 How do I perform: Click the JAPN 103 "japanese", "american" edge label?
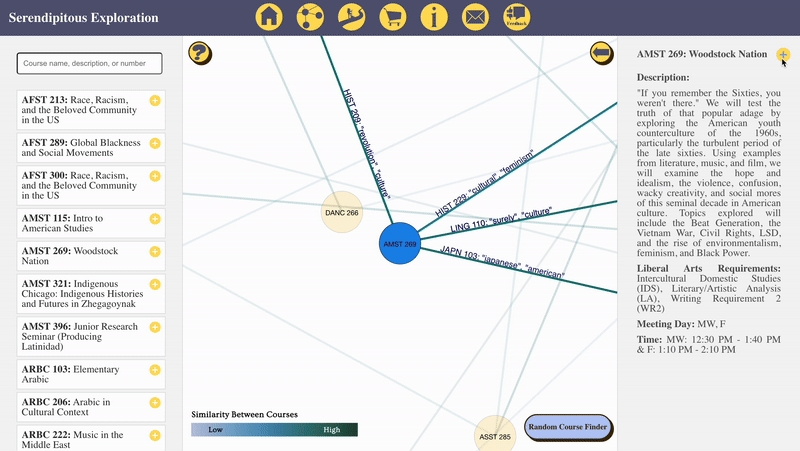click(502, 262)
